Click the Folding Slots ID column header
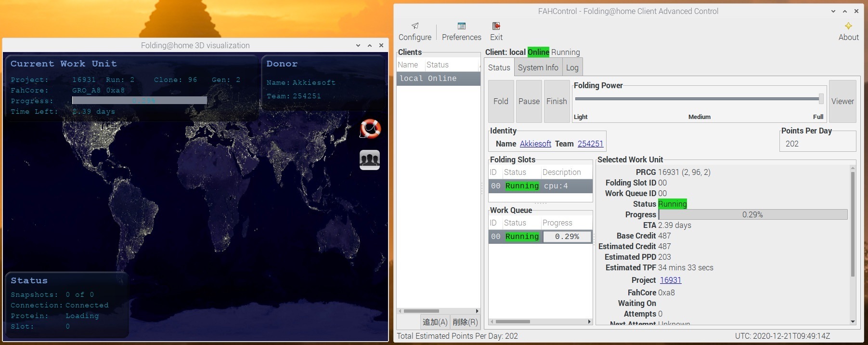Screen dimensions: 868x345 (x=495, y=172)
